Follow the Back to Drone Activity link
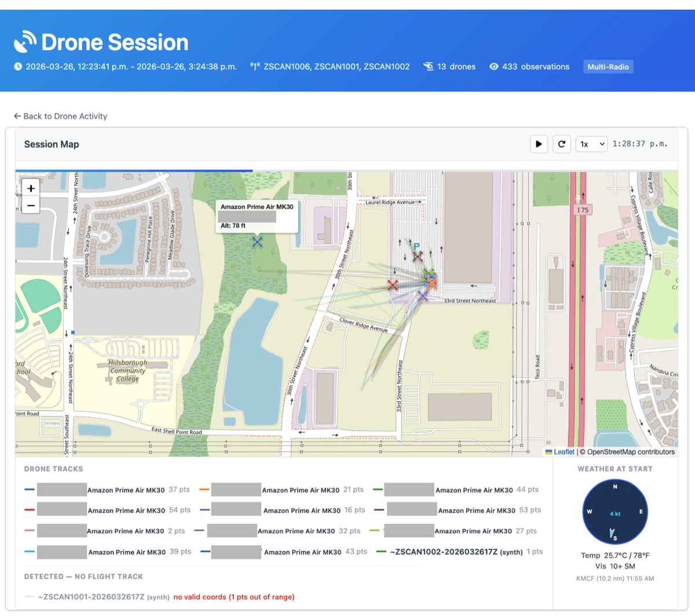 [60, 116]
